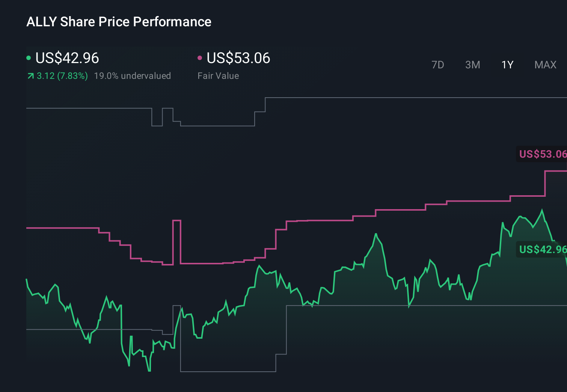Click the 3.12 (7.83%) change text
Screen dimensions: 567x392
click(62, 75)
